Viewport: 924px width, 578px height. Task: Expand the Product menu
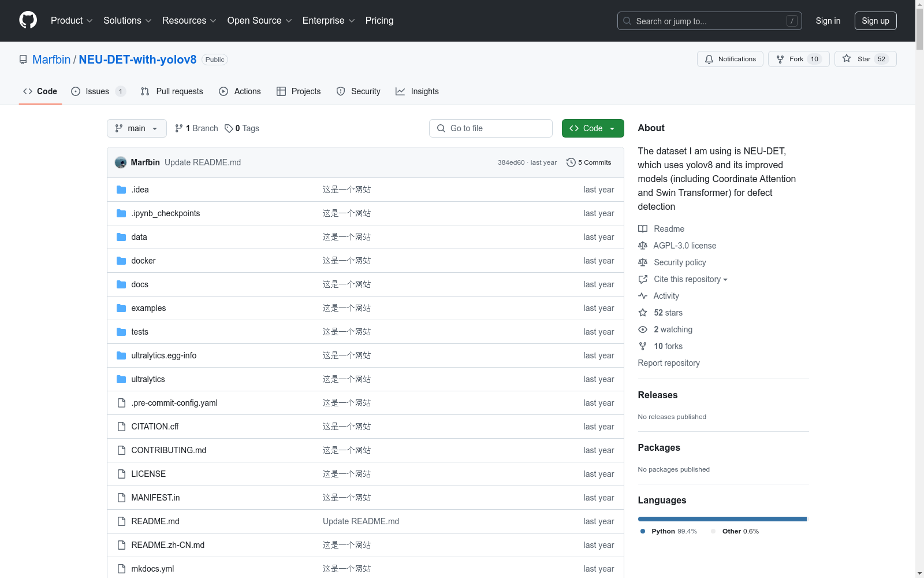click(72, 20)
